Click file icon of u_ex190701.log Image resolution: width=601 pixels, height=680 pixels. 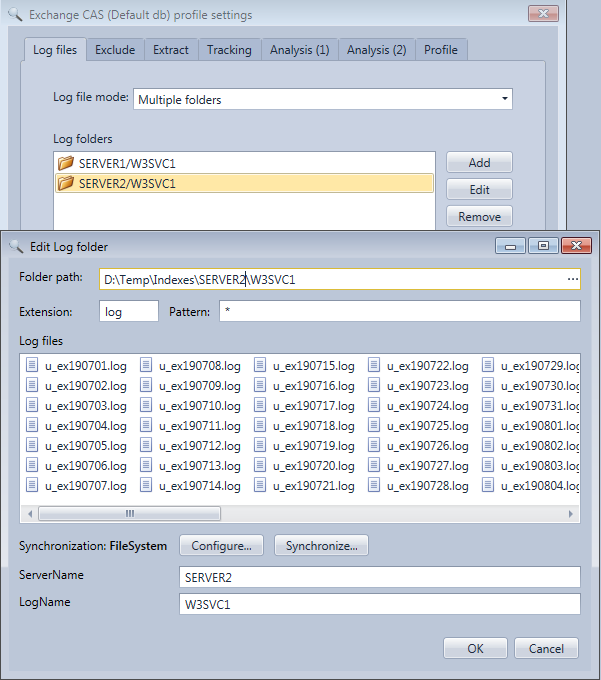tap(32, 365)
